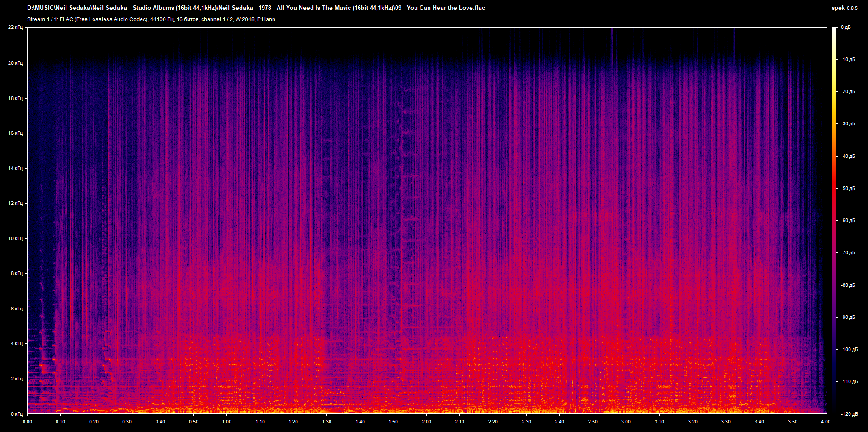Click the '2:00' time axis label
The image size is (868, 432).
point(426,422)
